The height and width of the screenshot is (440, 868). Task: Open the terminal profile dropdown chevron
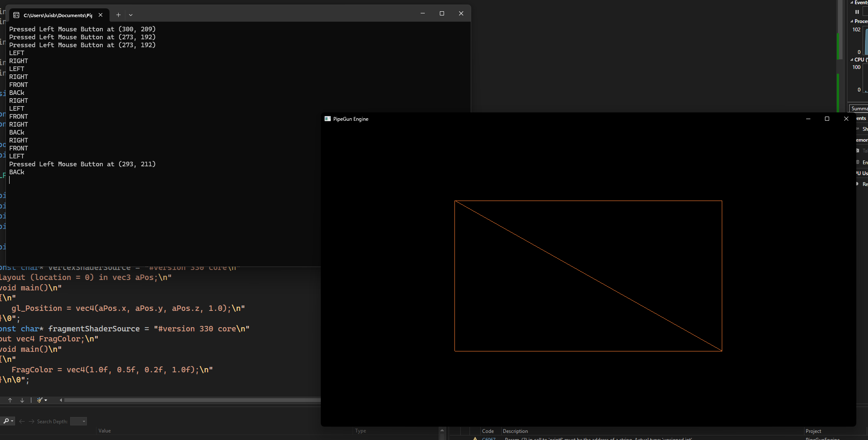(x=131, y=15)
